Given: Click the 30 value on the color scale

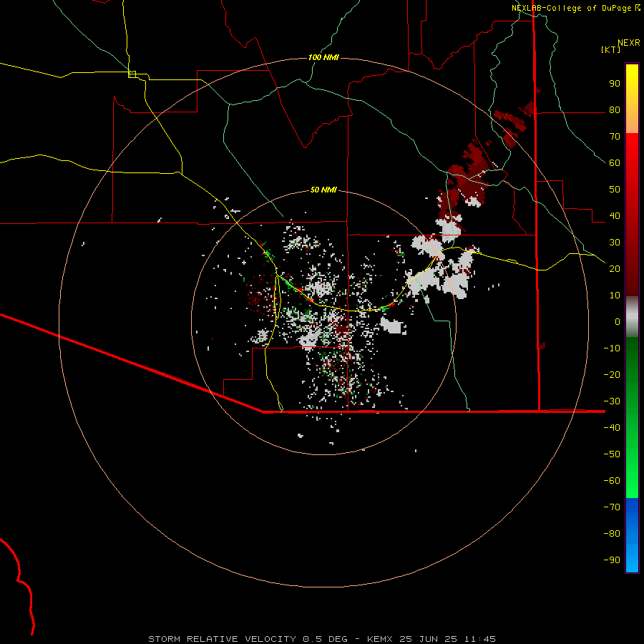Looking at the screenshot, I should pyautogui.click(x=615, y=243).
